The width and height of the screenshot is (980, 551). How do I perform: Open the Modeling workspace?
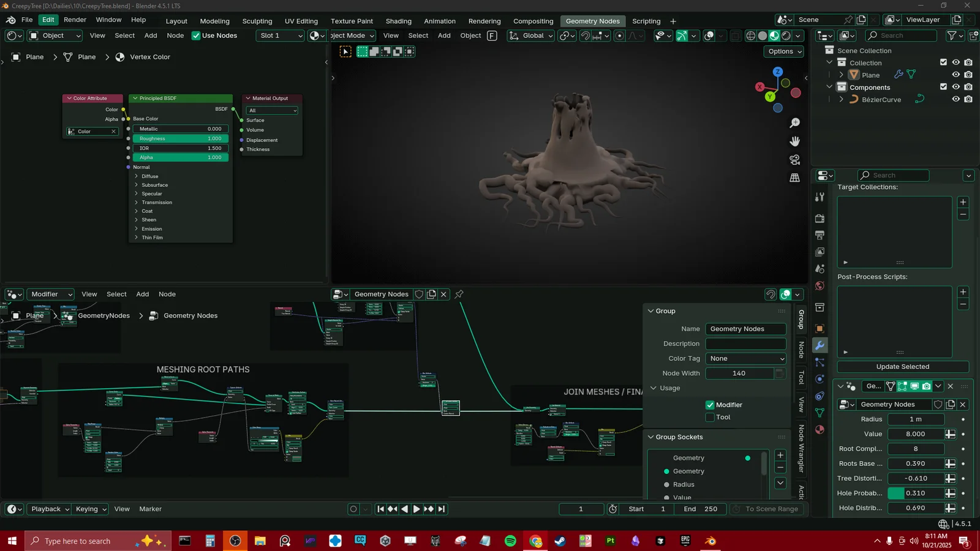[214, 21]
